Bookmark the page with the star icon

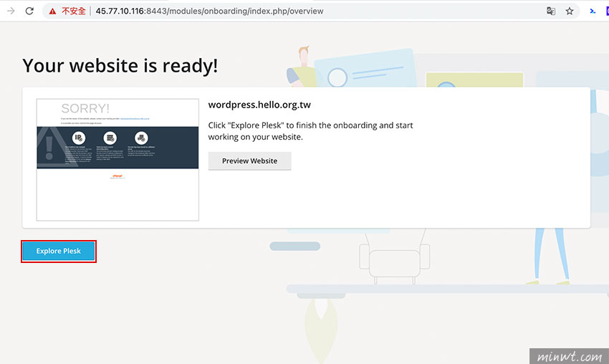tap(570, 11)
